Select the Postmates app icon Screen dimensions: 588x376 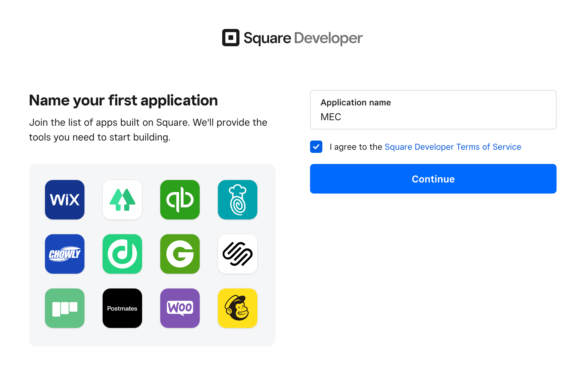122,308
